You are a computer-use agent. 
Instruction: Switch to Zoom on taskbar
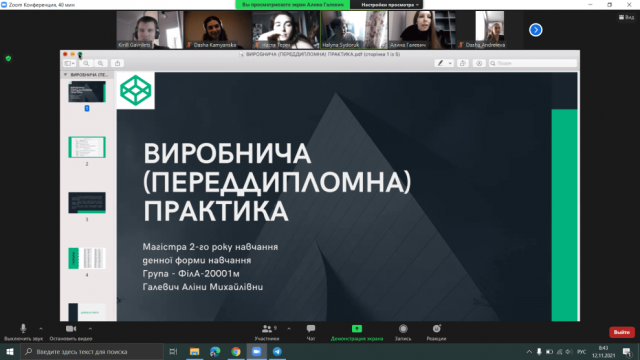(x=256, y=351)
